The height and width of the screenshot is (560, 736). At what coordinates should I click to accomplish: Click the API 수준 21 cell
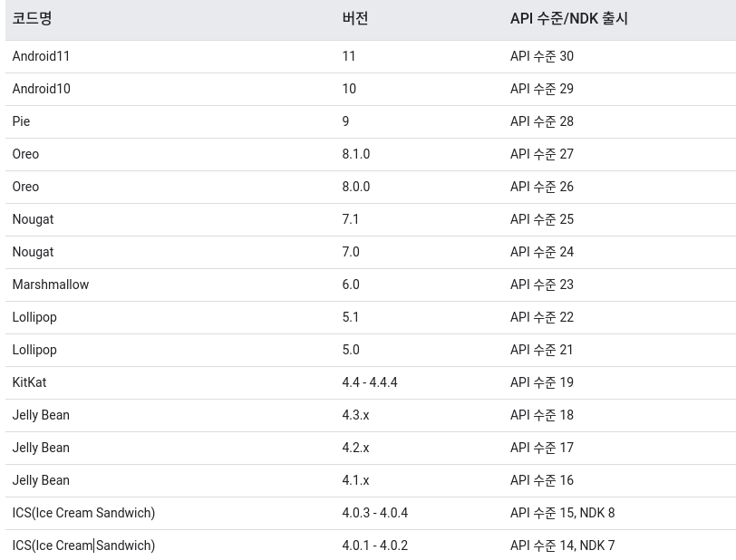[541, 350]
